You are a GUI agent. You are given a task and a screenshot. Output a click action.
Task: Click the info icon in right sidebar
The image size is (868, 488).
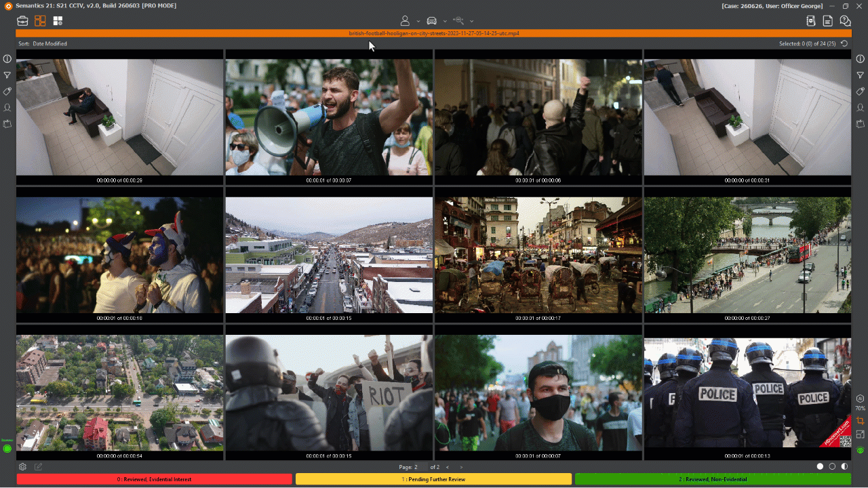[x=860, y=60]
